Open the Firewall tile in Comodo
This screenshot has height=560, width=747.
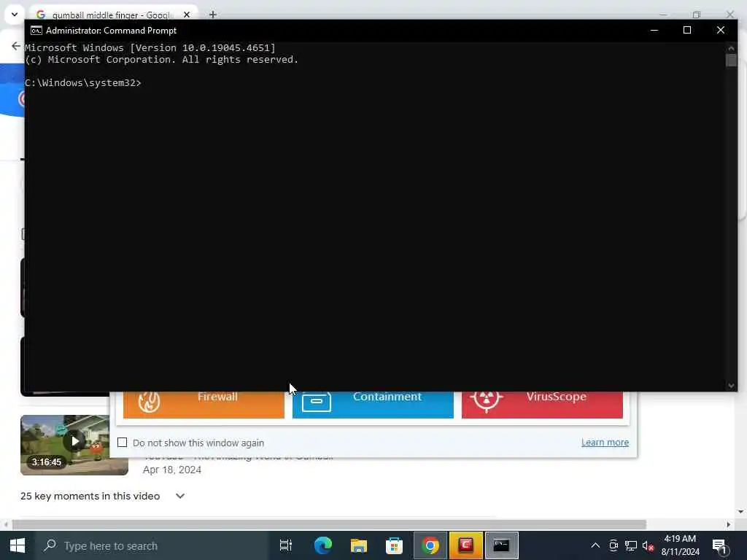(x=204, y=404)
